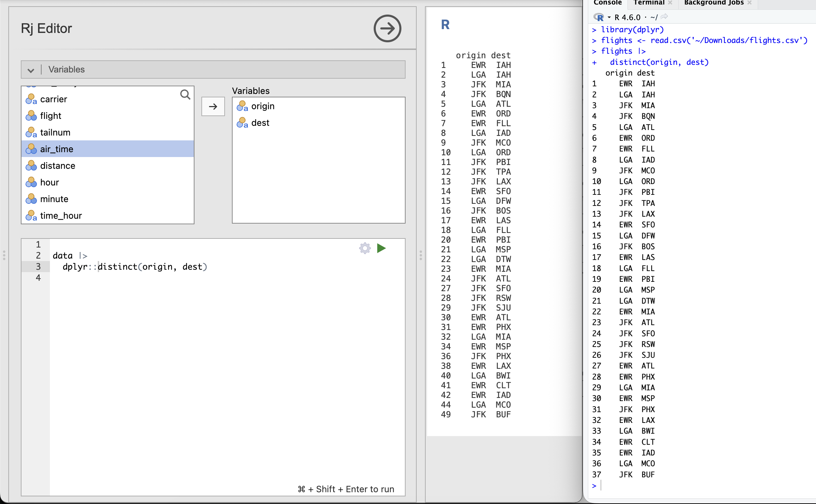Viewport: 816px width, 504px height.
Task: Move variable with the arrow button
Action: tap(213, 106)
